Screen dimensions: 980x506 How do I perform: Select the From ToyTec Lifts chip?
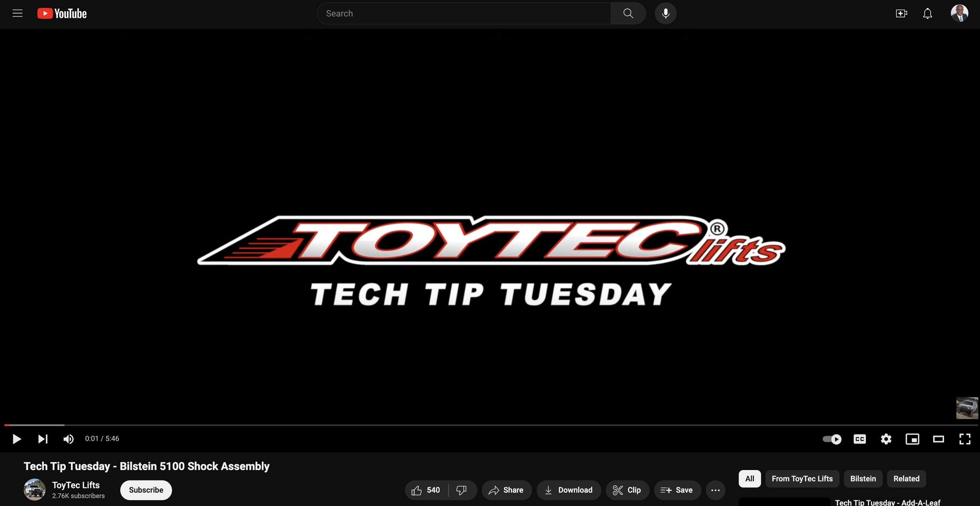click(802, 479)
